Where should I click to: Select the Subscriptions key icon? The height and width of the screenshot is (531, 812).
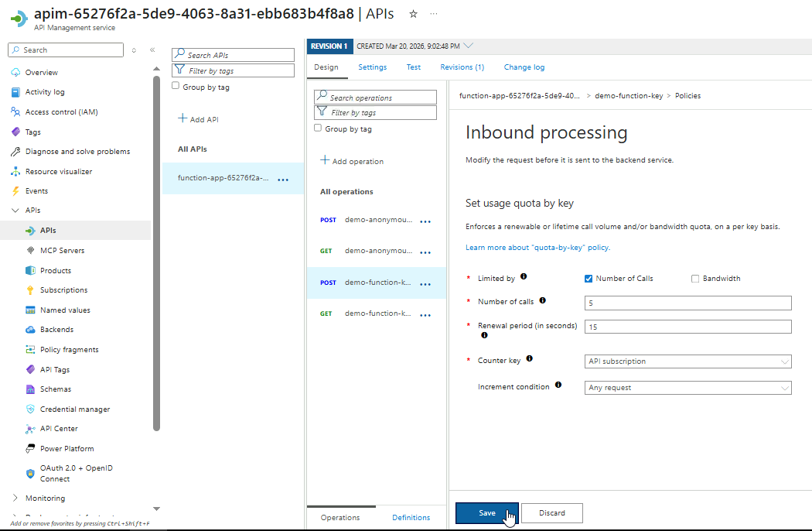[31, 290]
